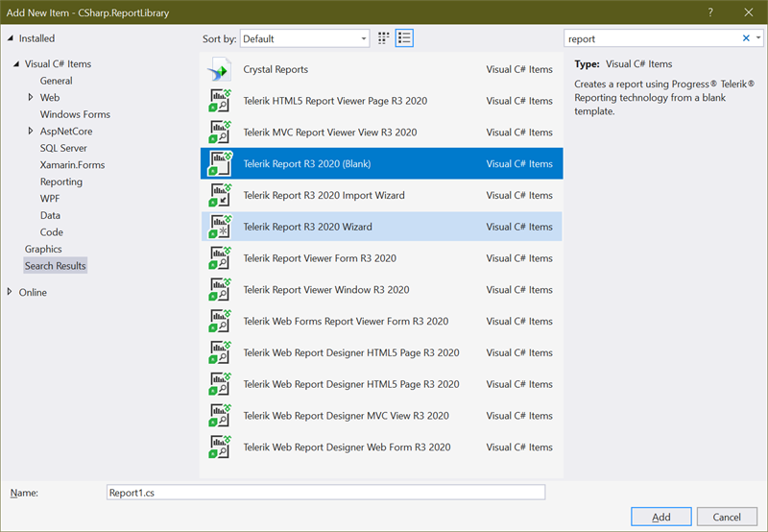The height and width of the screenshot is (532, 768).
Task: Click the Telerik Report R3 2020 (Blank) icon
Action: (x=220, y=163)
